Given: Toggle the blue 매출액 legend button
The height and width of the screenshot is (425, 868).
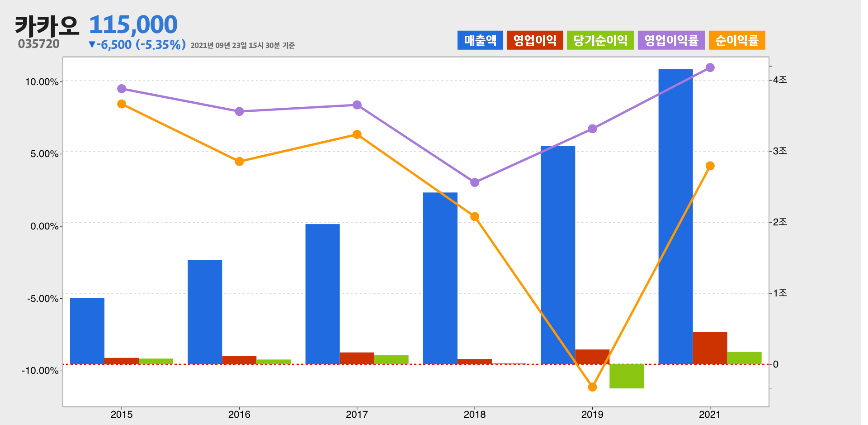Looking at the screenshot, I should click(480, 40).
